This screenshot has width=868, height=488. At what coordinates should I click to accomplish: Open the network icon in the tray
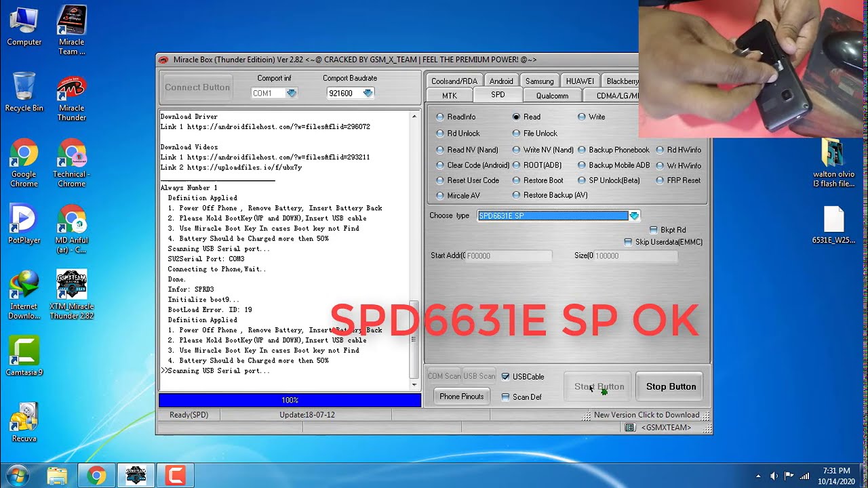pos(805,476)
